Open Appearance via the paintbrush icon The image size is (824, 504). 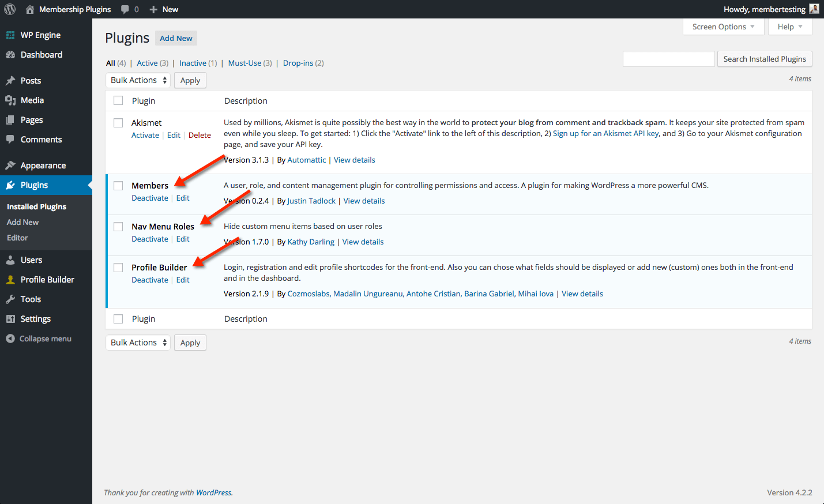pyautogui.click(x=10, y=166)
